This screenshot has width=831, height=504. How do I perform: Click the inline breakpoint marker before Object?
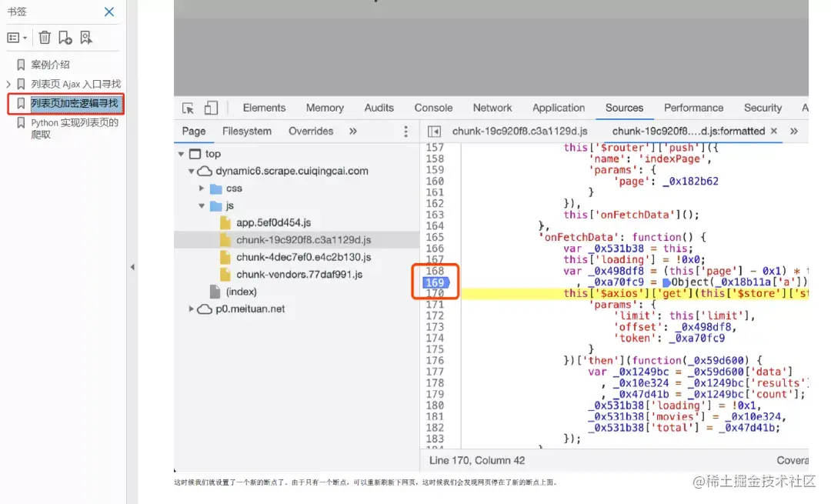click(x=666, y=282)
